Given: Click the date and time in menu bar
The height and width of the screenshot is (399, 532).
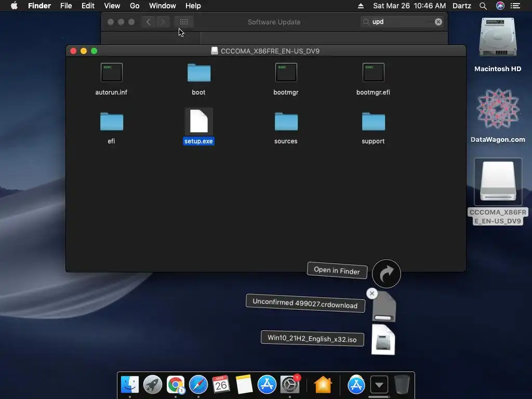Looking at the screenshot, I should pyautogui.click(x=409, y=6).
